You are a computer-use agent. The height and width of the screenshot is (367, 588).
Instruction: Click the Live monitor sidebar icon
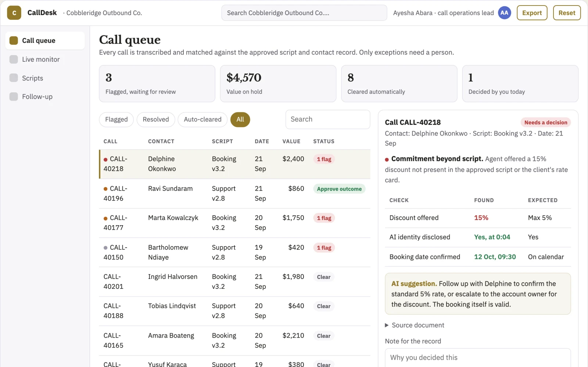pos(14,59)
